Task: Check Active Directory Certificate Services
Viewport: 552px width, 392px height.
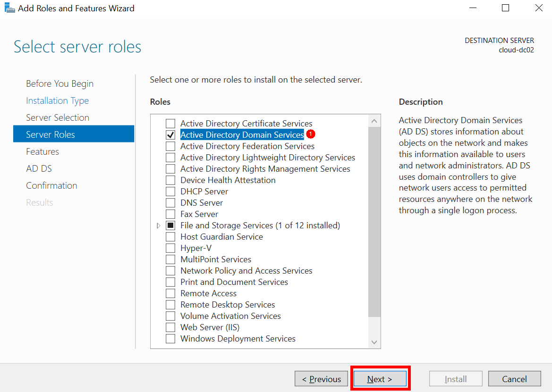Action: (170, 124)
